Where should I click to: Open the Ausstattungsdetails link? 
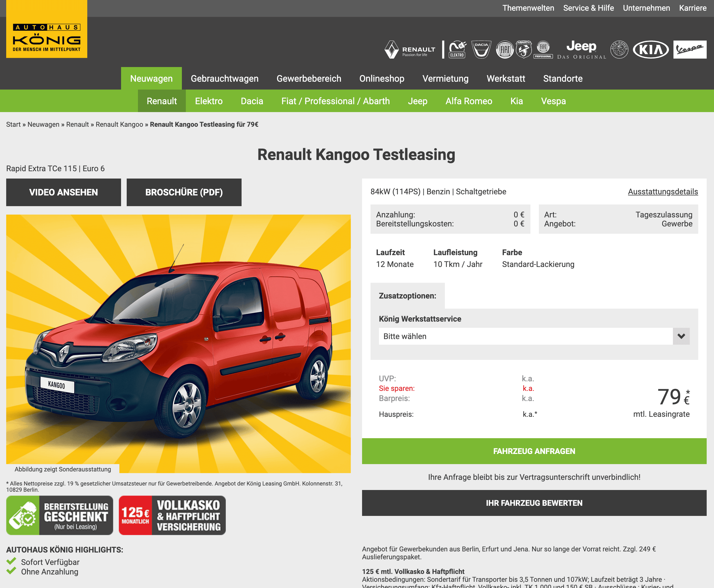[x=662, y=191]
